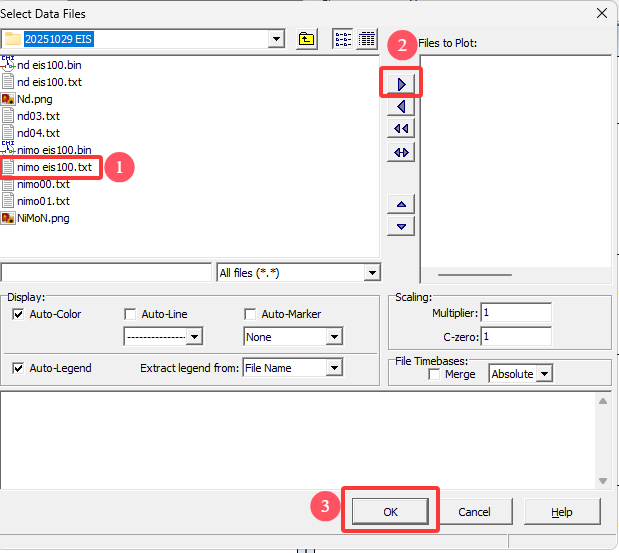Go up one folder level
This screenshot has height=553, width=619.
coord(307,40)
